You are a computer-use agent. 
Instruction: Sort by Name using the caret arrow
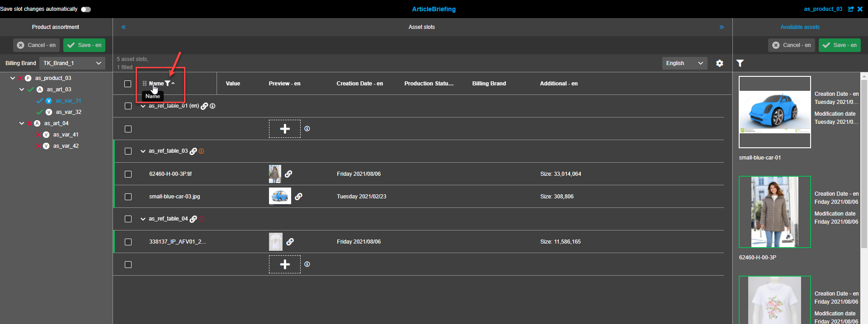(173, 84)
